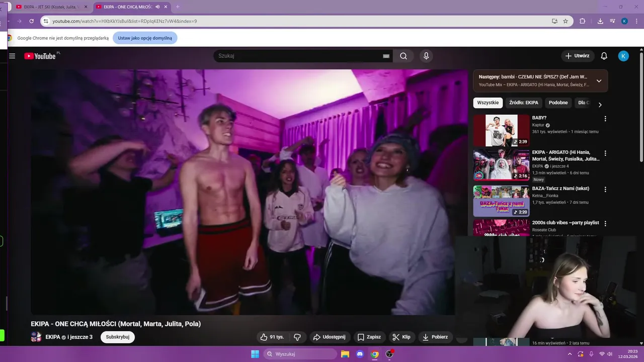Open the install/cast icon in address bar

(x=554, y=21)
